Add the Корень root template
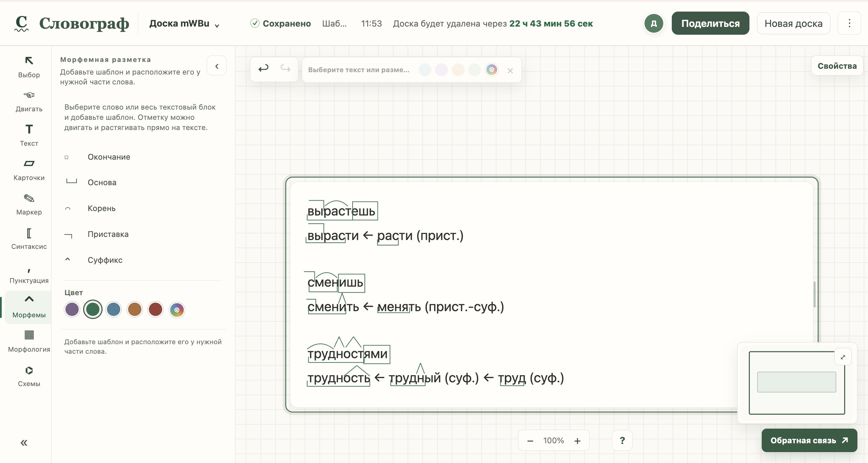The height and width of the screenshot is (463, 868). click(143, 208)
